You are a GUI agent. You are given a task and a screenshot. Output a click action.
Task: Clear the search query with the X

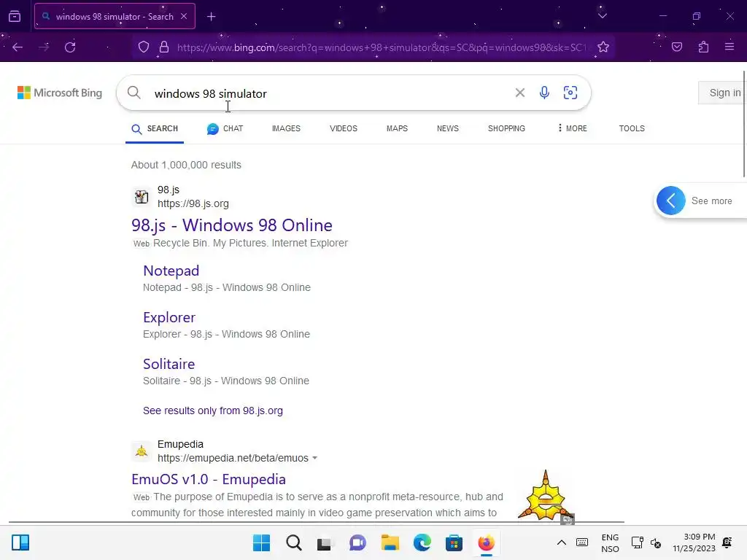(x=519, y=93)
